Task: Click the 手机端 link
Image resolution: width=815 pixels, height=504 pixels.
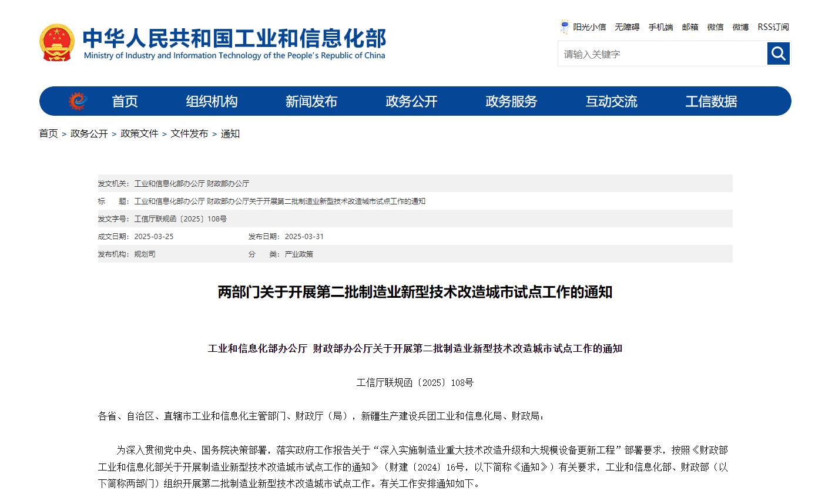Action: coord(660,27)
